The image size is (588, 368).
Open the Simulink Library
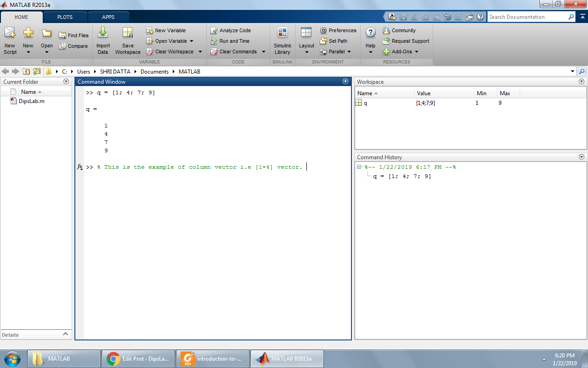pos(283,33)
